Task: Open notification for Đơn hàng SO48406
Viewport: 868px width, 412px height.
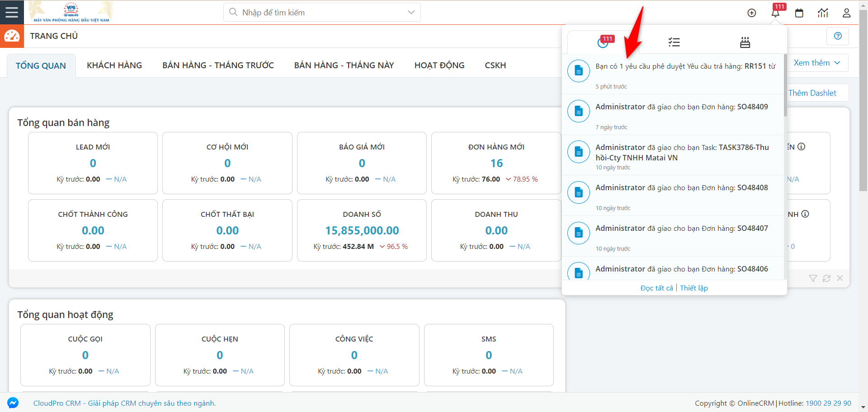Action: [x=673, y=269]
